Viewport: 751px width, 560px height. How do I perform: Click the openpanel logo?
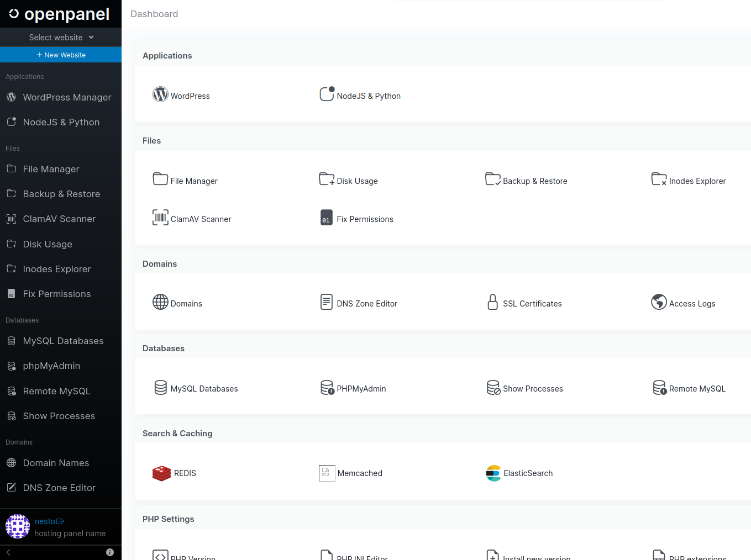click(59, 14)
